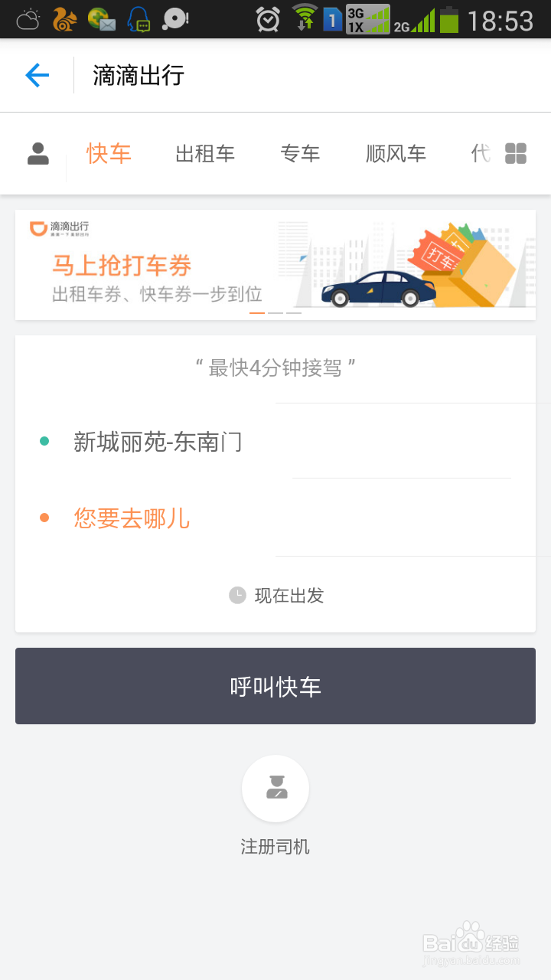
Task: Open the grid menu of all services
Action: (x=516, y=154)
